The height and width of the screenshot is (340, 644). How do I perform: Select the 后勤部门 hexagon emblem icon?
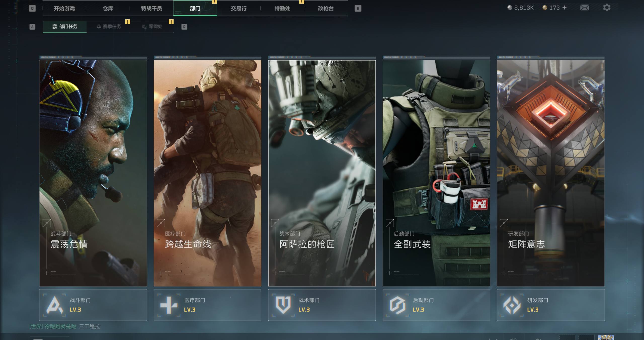(398, 305)
